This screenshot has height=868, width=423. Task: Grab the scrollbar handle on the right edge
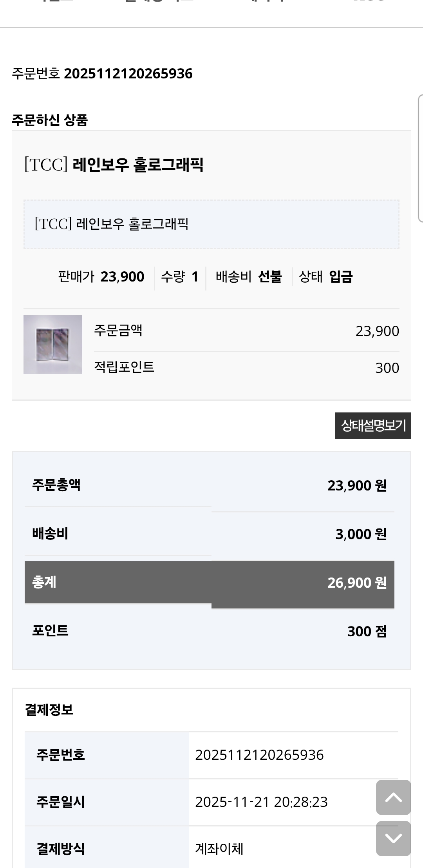(421, 158)
